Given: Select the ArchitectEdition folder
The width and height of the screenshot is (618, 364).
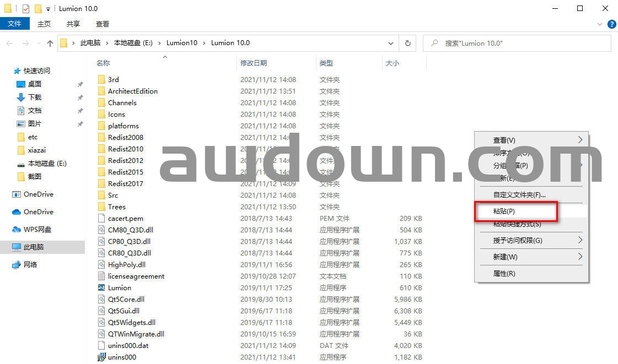Looking at the screenshot, I should click(x=132, y=91).
